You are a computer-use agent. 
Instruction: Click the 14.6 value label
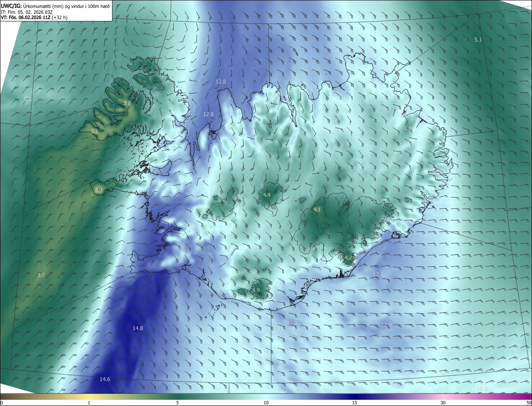(105, 379)
